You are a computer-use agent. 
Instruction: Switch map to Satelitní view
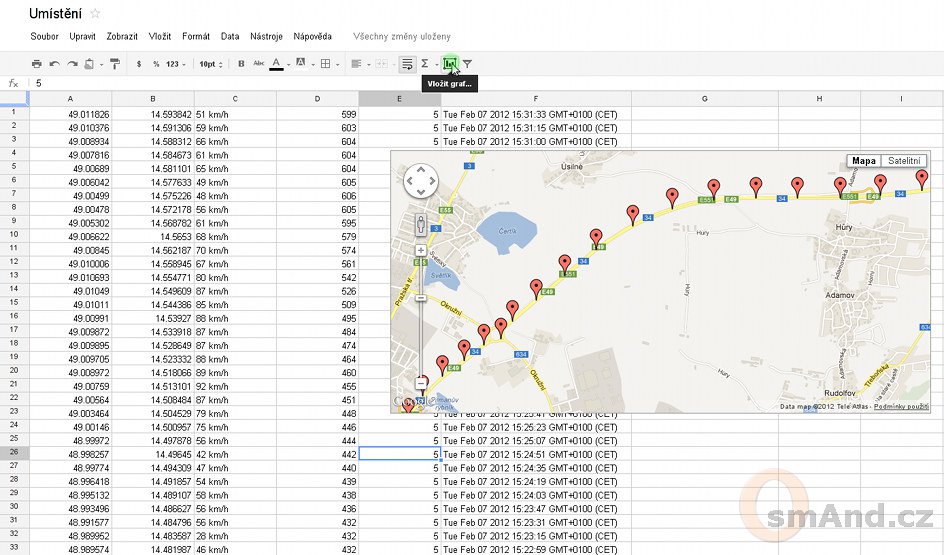tap(904, 161)
